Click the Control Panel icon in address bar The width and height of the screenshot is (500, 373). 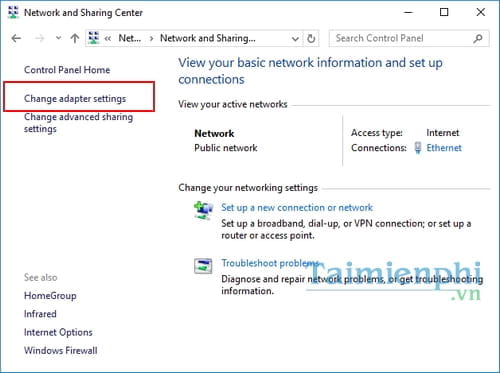pos(94,38)
